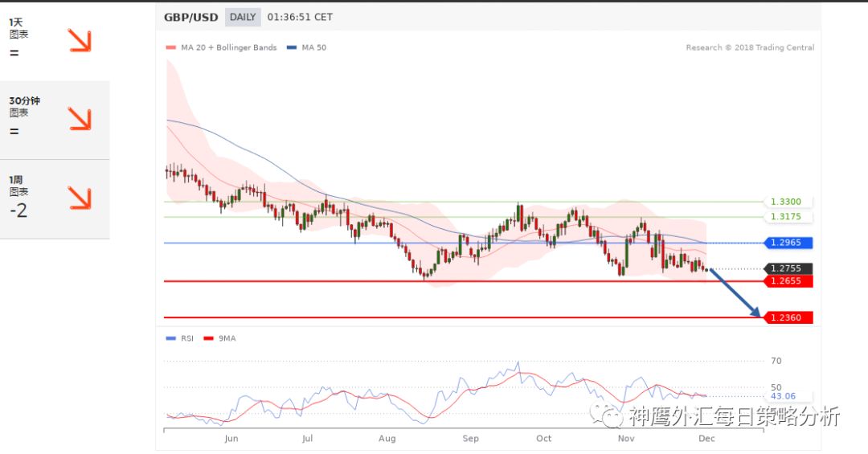The image size is (868, 454).
Task: Click the MA 50 legend entry
Action: click(x=307, y=47)
